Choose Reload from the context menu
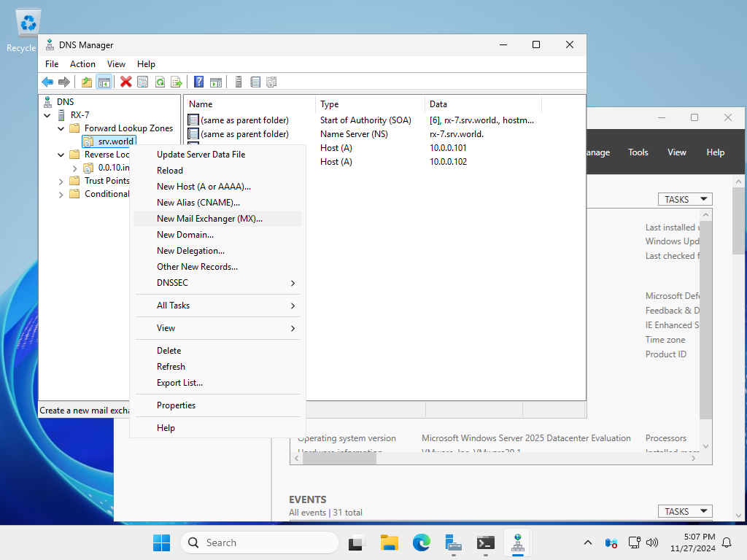Image resolution: width=747 pixels, height=560 pixels. pos(217,171)
